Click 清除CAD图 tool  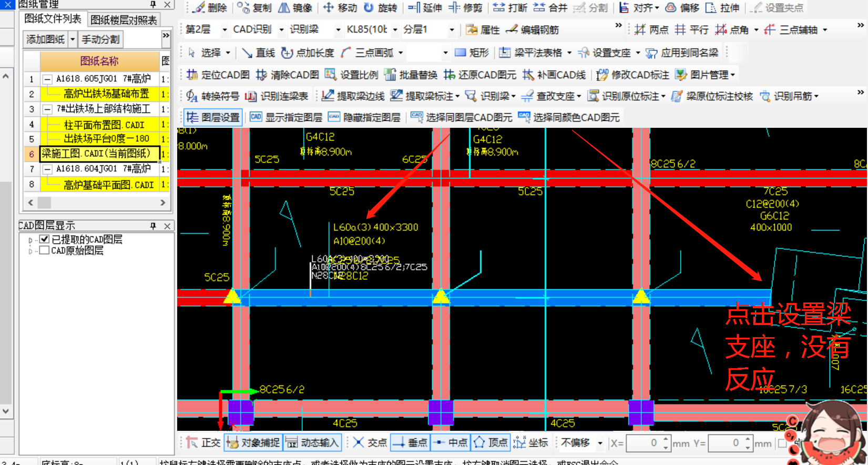point(287,75)
